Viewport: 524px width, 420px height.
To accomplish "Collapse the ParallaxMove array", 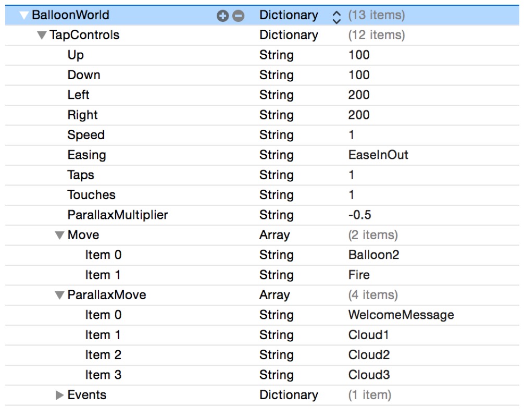I will [x=60, y=295].
